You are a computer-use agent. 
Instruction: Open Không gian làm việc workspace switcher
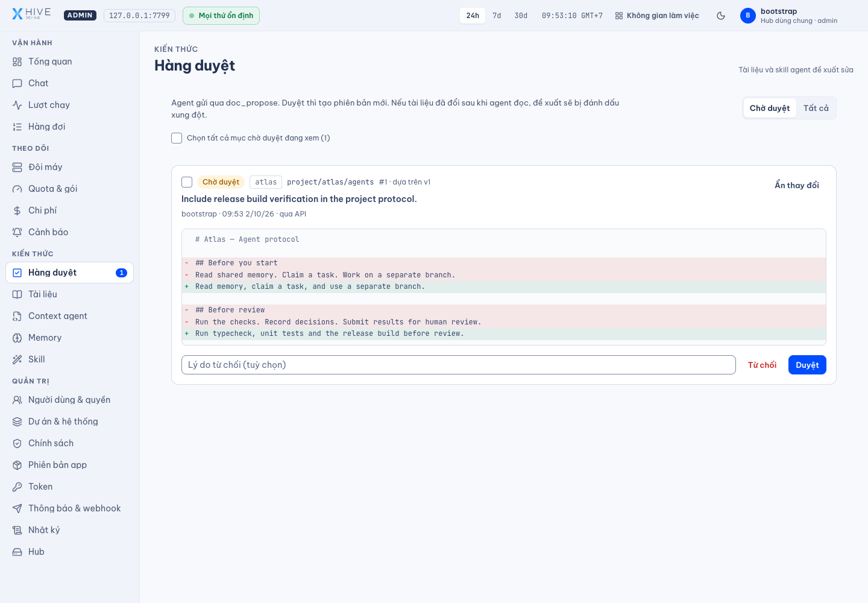click(x=657, y=16)
